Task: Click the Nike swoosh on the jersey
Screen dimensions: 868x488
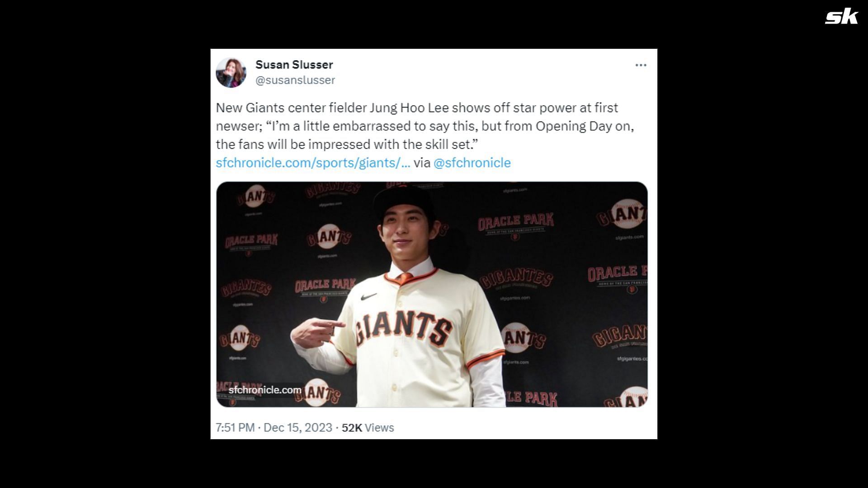Action: tap(369, 296)
